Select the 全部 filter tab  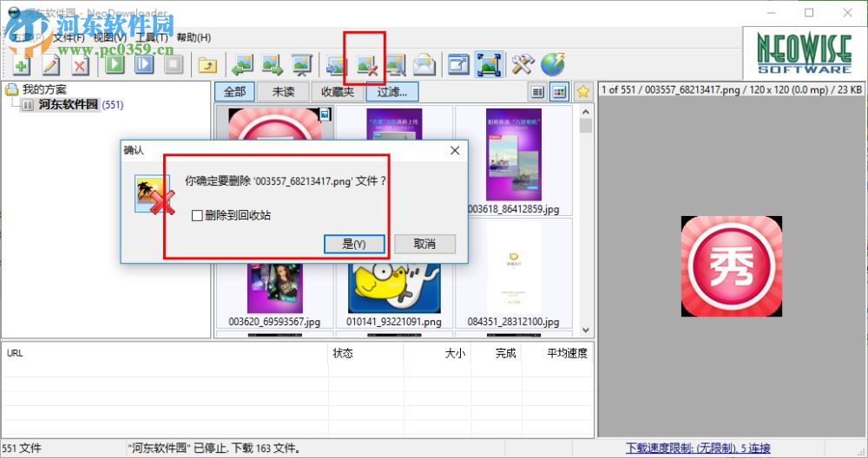(234, 92)
